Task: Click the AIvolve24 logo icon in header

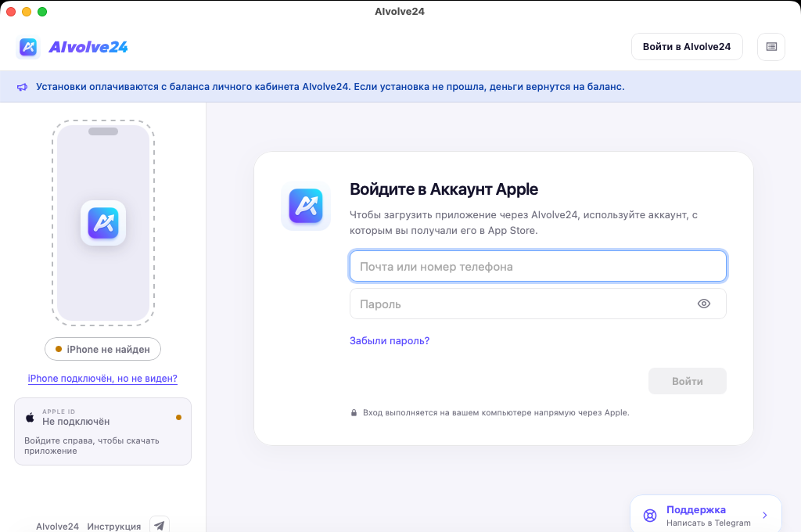Action: pyautogui.click(x=28, y=47)
